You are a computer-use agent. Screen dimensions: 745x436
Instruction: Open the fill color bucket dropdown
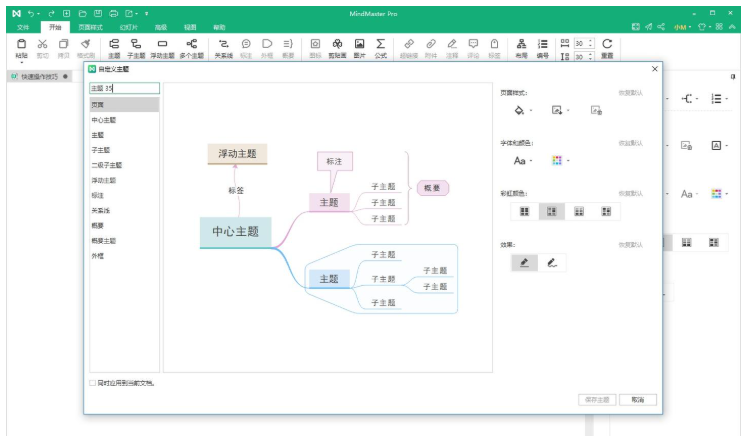click(x=521, y=110)
